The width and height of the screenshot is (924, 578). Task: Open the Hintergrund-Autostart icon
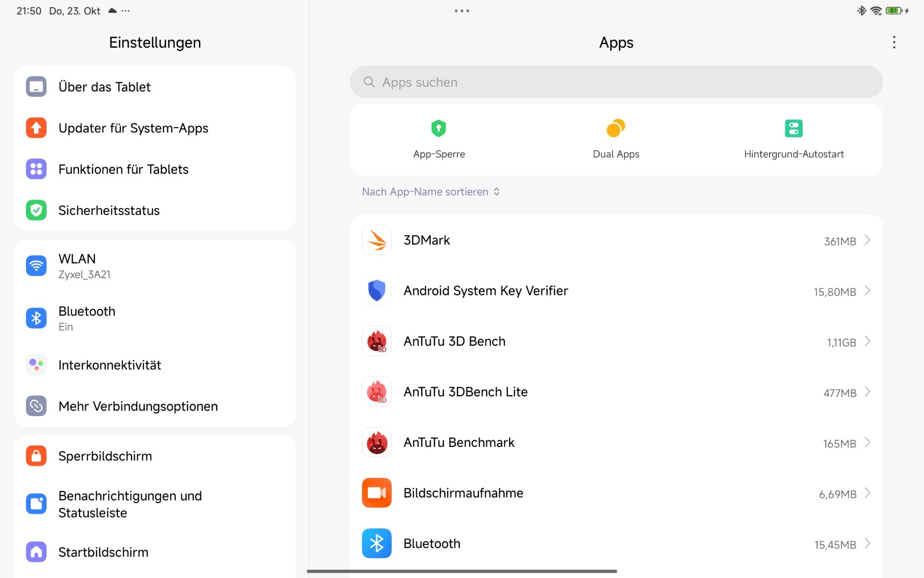(793, 129)
